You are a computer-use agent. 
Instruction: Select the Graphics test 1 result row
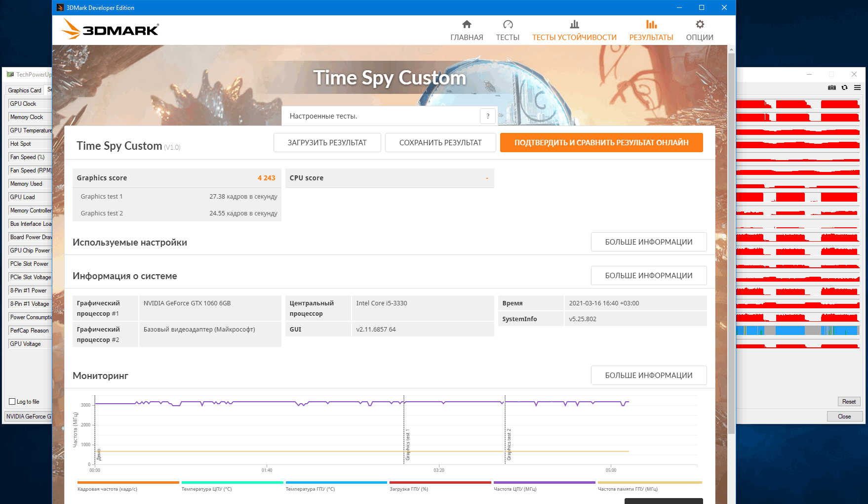[x=177, y=196]
